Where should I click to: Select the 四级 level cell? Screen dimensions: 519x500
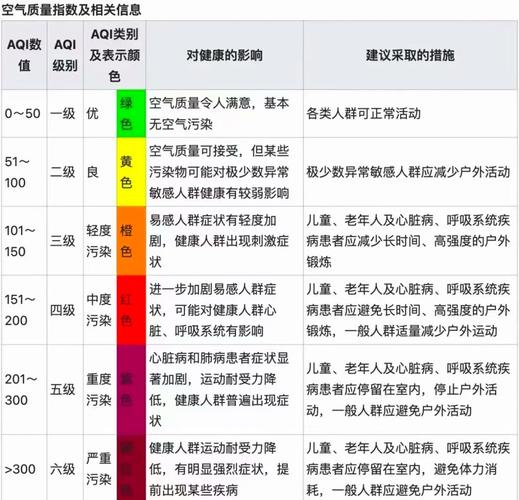tap(65, 310)
